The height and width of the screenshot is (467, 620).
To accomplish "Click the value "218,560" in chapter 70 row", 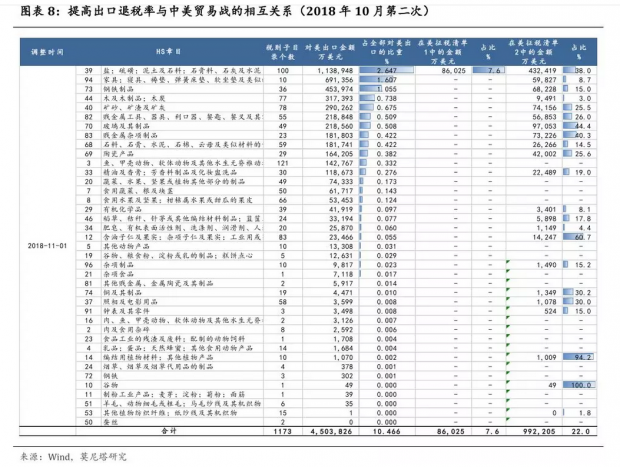I will (339, 126).
